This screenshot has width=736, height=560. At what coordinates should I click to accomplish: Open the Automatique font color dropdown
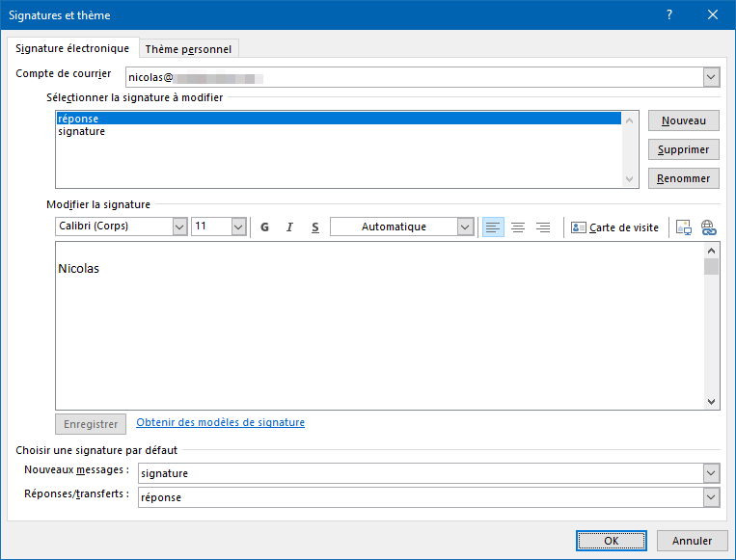(x=465, y=227)
